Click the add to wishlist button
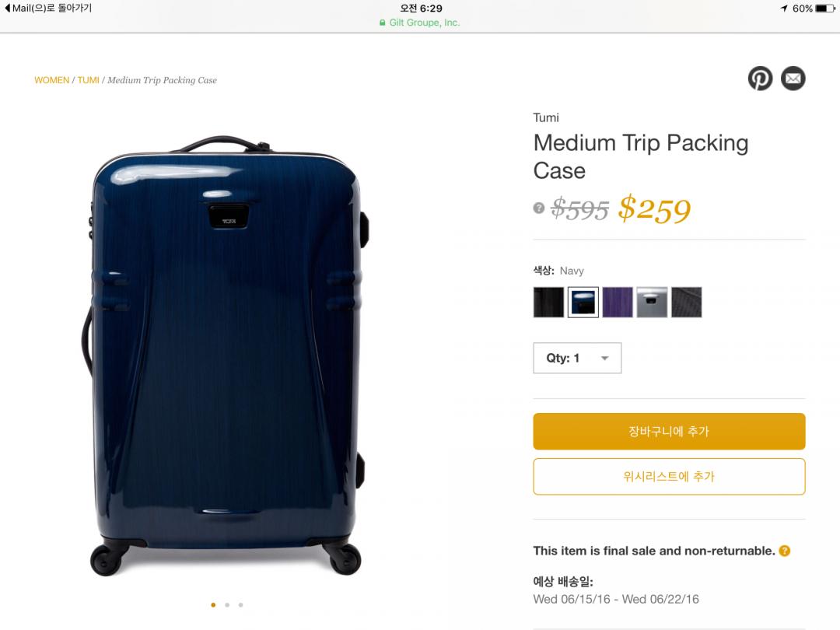This screenshot has height=630, width=840. [x=669, y=477]
